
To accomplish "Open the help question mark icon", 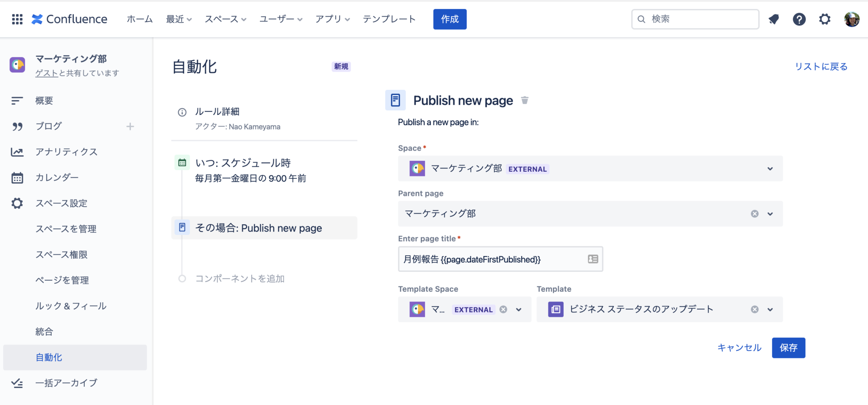I will pos(799,19).
